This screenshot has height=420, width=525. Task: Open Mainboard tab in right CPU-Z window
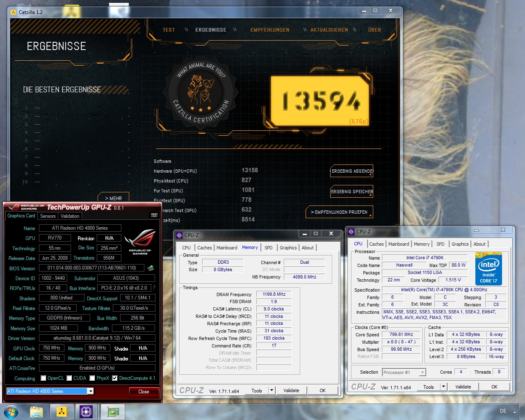pos(399,244)
